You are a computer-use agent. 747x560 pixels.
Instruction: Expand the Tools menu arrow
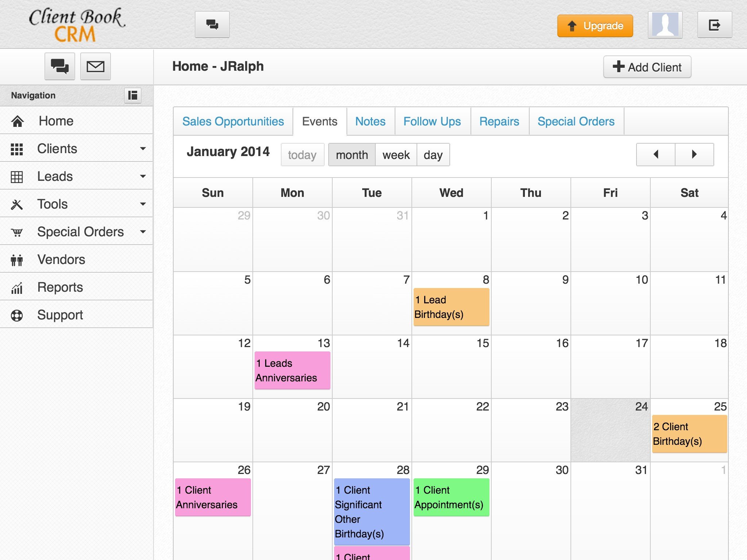[x=143, y=204]
